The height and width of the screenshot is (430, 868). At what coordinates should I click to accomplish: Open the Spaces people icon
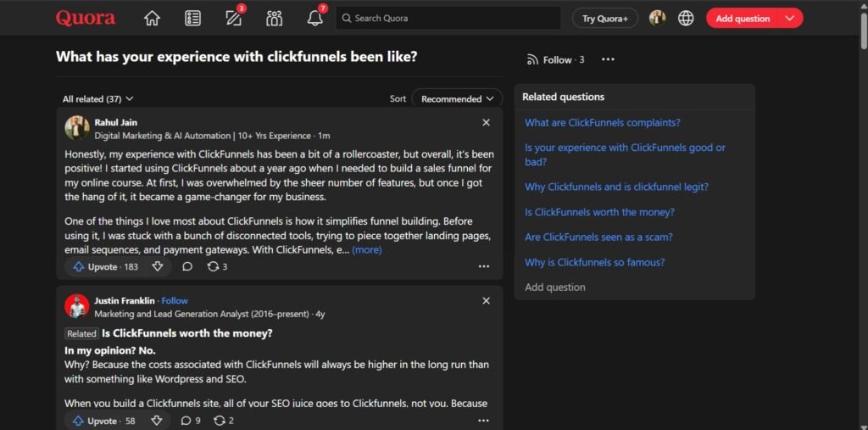click(274, 19)
